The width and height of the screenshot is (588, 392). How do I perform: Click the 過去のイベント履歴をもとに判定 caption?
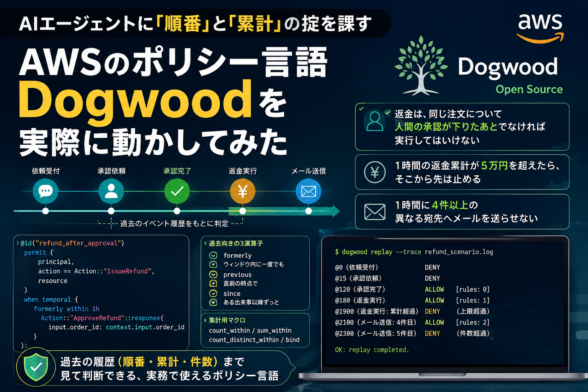(x=174, y=224)
